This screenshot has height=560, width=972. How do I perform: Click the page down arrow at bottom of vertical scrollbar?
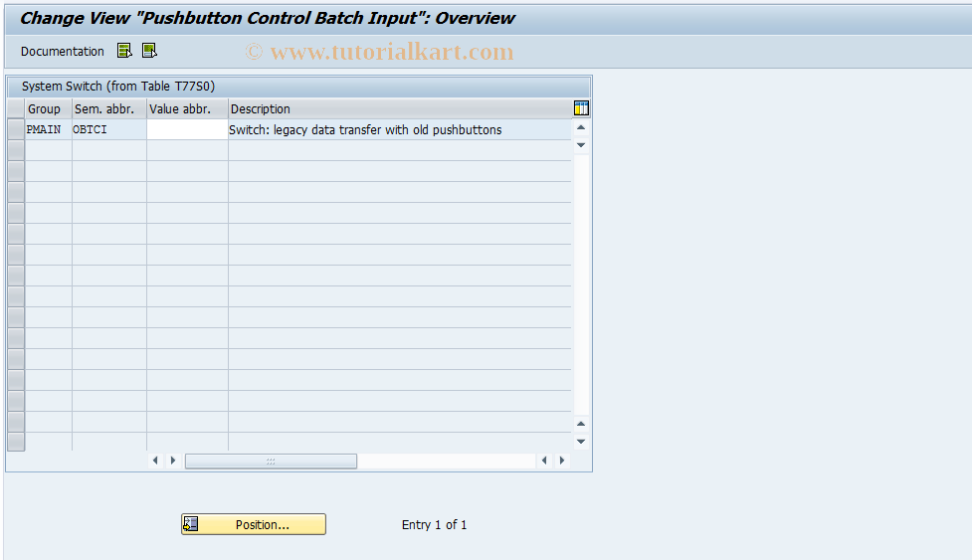(x=581, y=442)
